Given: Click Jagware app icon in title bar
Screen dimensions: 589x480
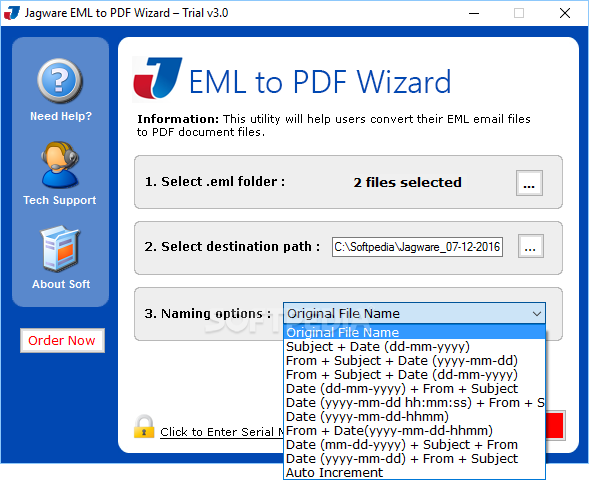Looking at the screenshot, I should pyautogui.click(x=12, y=13).
